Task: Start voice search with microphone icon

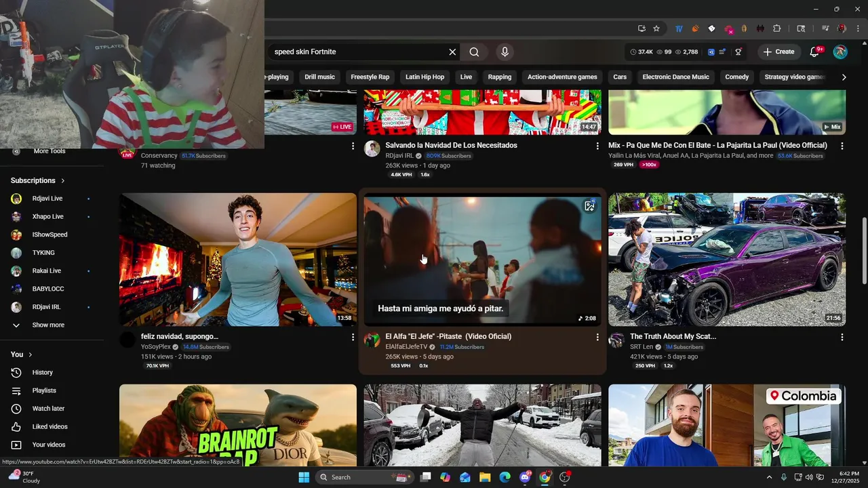Action: pos(505,52)
